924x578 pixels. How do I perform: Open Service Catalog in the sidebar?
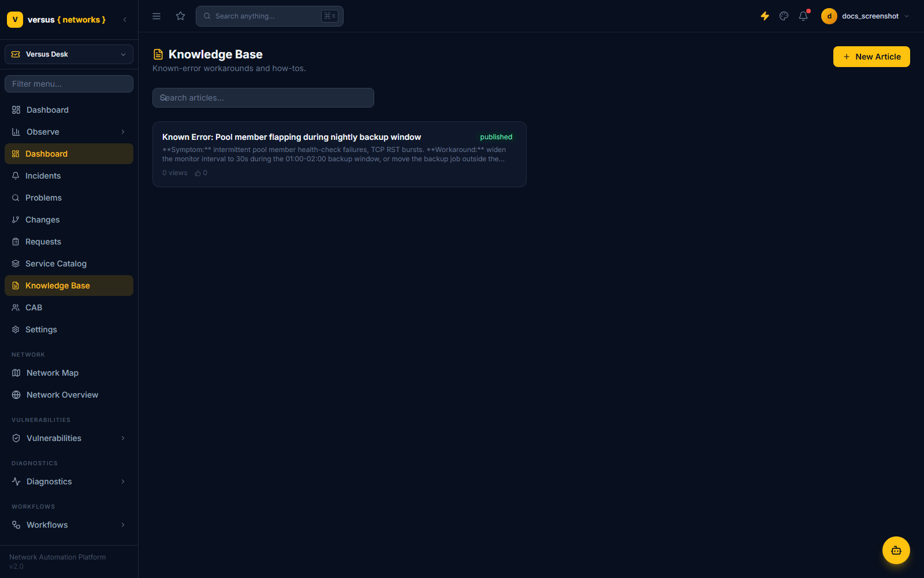click(x=69, y=264)
